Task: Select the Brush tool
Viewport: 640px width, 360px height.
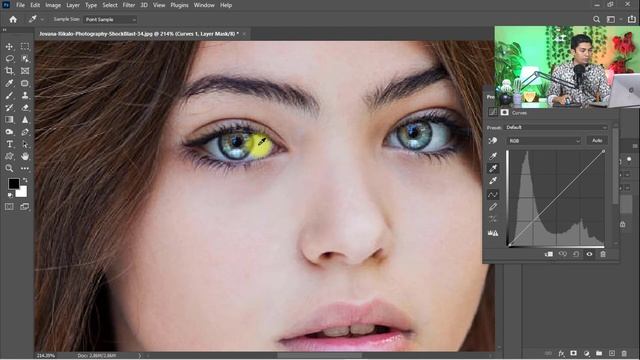Action: click(9, 96)
